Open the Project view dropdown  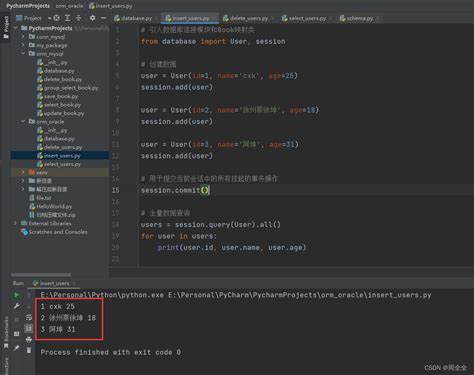[x=49, y=18]
